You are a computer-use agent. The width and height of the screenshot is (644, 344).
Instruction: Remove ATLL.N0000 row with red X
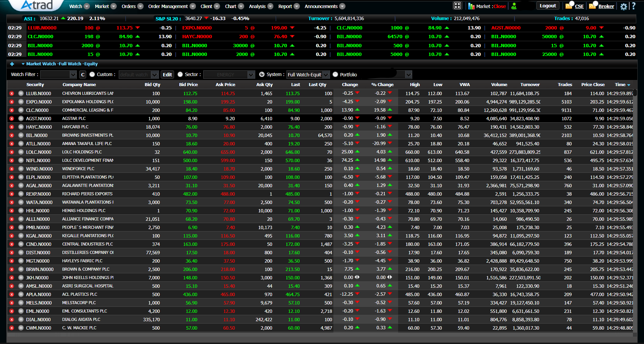[12, 144]
